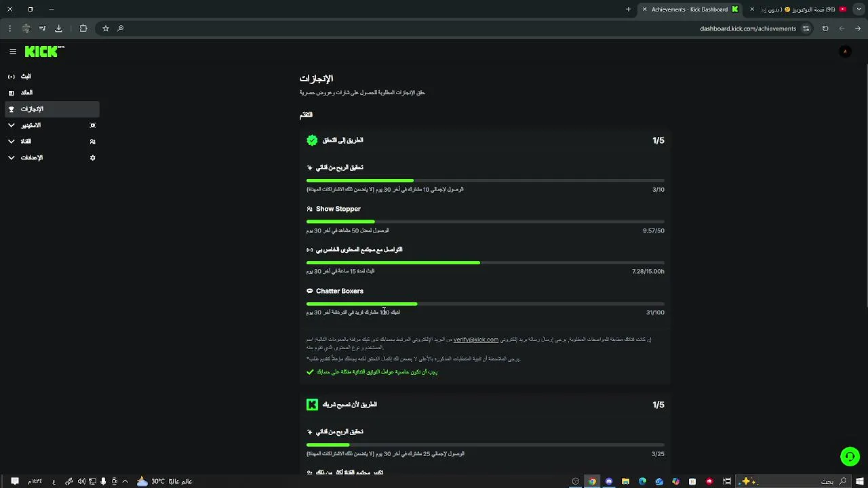Click the user avatar at top right
Image resolution: width=868 pixels, height=488 pixels.
(845, 52)
